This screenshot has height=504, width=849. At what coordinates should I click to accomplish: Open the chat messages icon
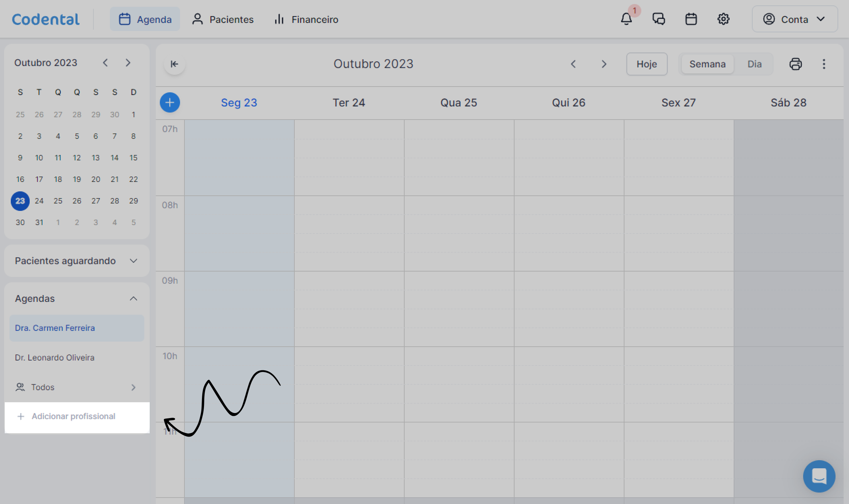[x=658, y=19]
